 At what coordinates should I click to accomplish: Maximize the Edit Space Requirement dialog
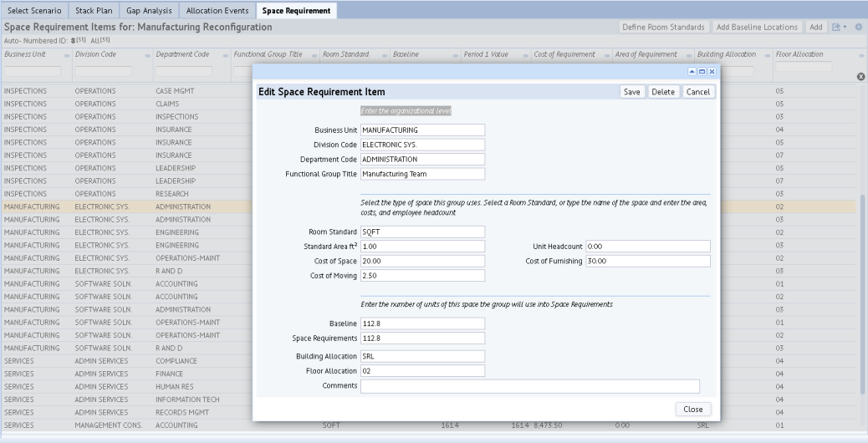pos(702,72)
